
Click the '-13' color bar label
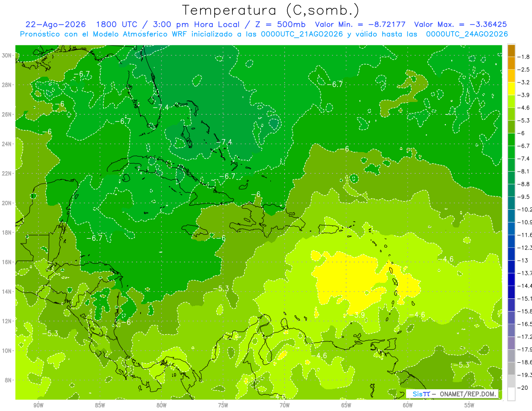tap(523, 260)
